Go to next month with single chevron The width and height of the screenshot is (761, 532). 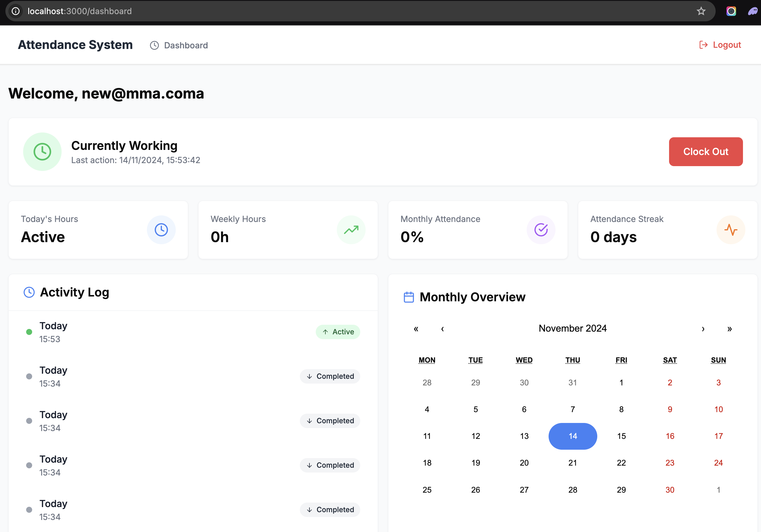pos(703,328)
